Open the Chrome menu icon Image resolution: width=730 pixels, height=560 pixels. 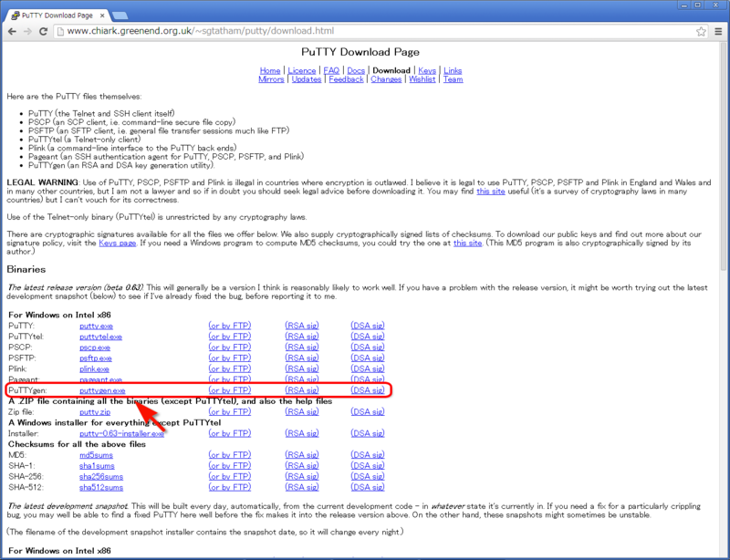[718, 32]
